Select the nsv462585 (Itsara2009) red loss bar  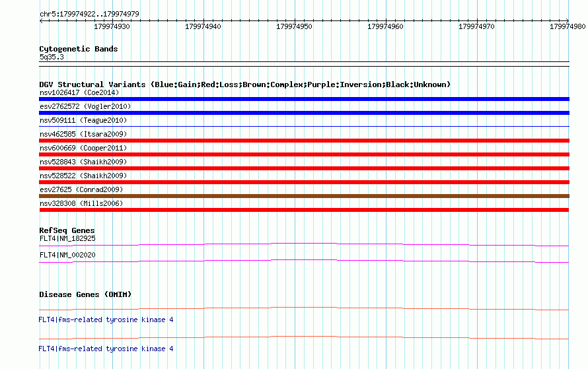pyautogui.click(x=304, y=141)
